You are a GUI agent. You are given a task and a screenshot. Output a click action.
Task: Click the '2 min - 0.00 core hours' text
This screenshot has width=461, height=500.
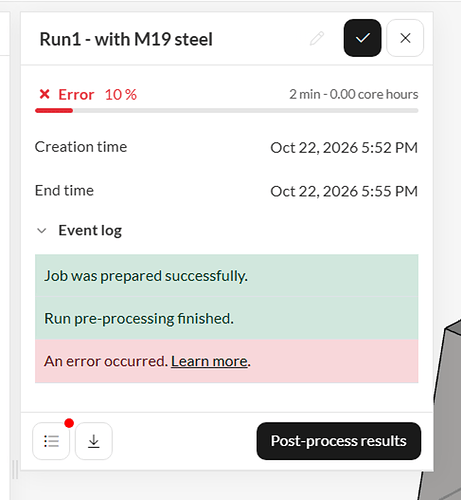(x=354, y=94)
